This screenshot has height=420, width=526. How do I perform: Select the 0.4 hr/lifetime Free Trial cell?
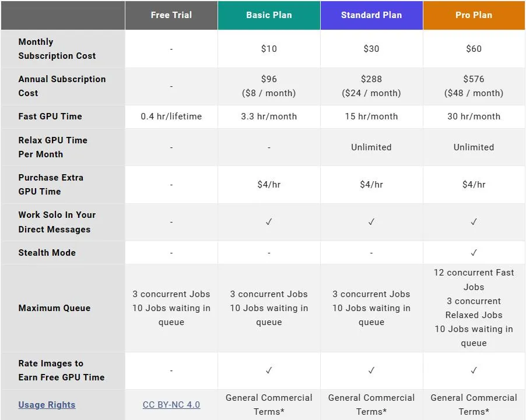pos(171,117)
